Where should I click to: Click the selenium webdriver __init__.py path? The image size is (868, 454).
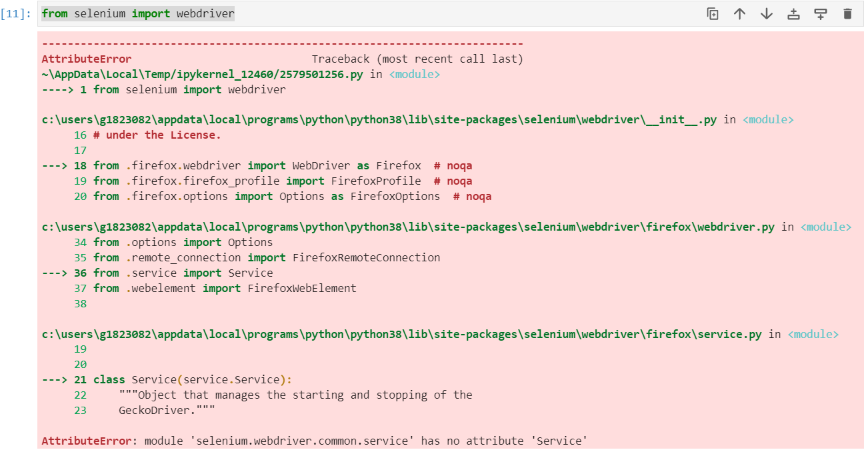379,120
